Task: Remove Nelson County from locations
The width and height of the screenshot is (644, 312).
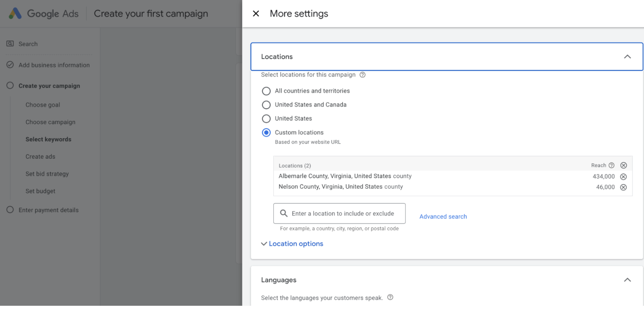Action: [623, 187]
